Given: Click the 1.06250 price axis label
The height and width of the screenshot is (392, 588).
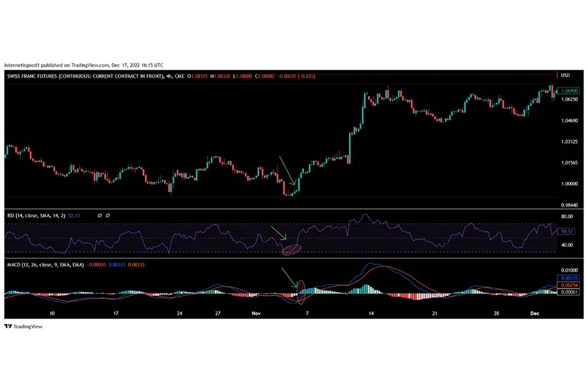Looking at the screenshot, I should (570, 99).
